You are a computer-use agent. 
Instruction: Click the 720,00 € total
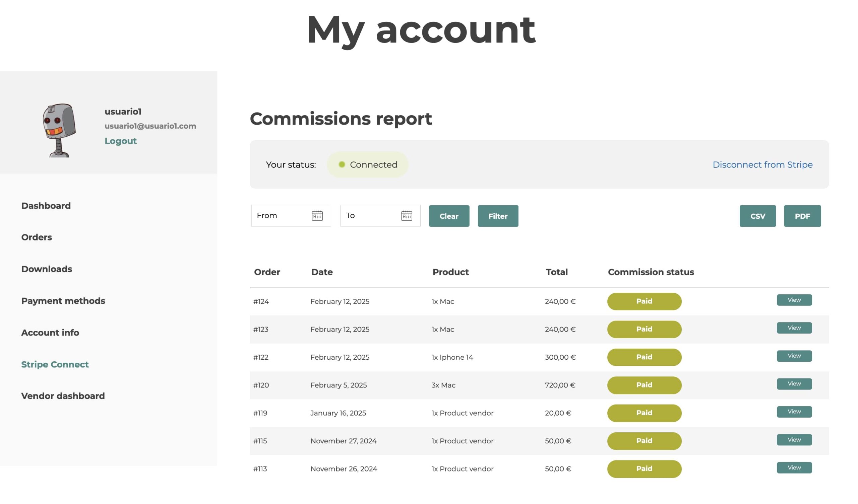560,385
